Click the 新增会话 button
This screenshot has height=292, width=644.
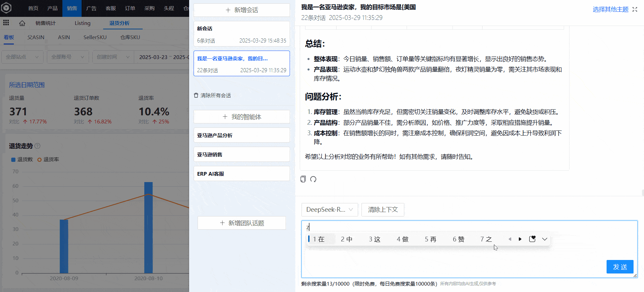tap(242, 10)
